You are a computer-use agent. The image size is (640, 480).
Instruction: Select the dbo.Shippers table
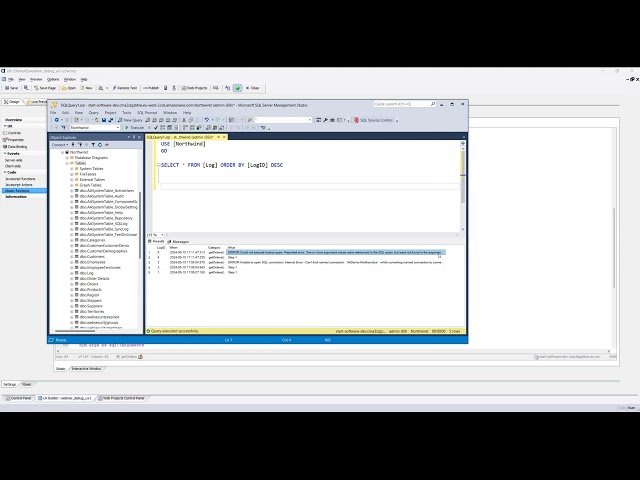click(x=91, y=301)
